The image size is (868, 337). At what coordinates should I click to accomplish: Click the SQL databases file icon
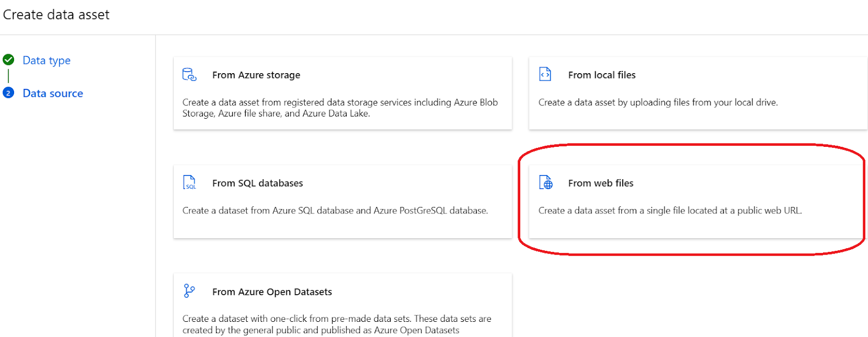click(x=189, y=183)
